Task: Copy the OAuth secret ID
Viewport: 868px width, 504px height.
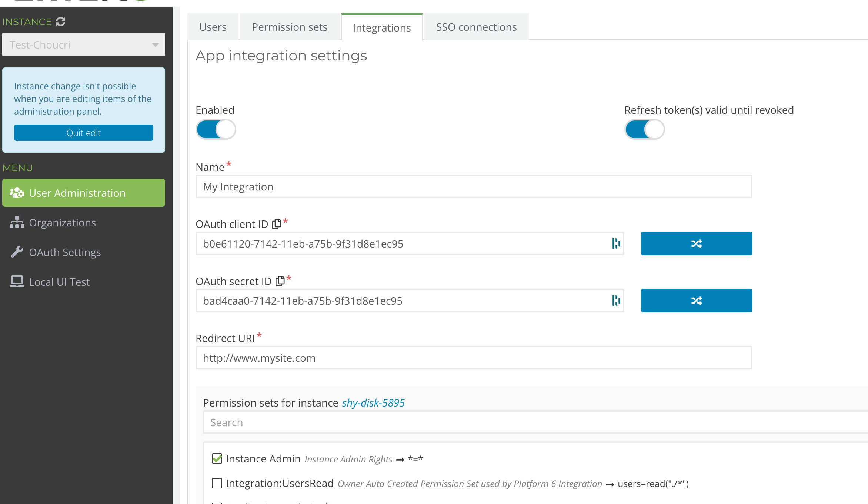Action: click(x=281, y=281)
